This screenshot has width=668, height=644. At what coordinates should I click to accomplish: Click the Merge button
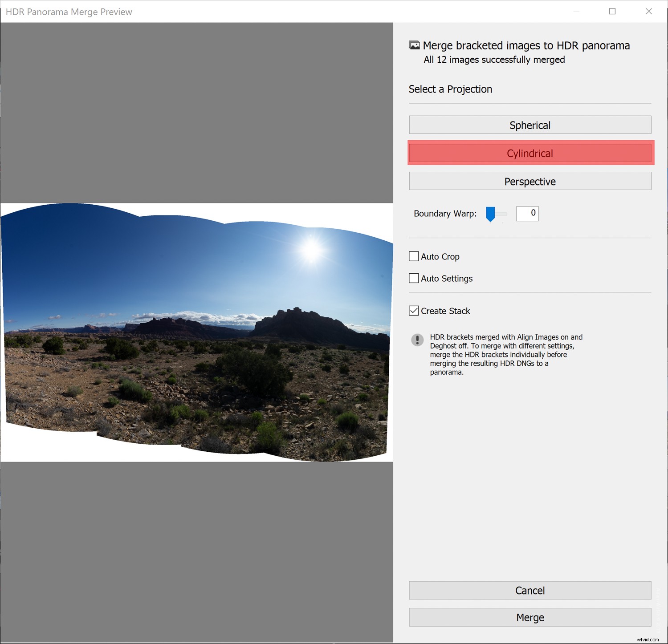(x=530, y=617)
